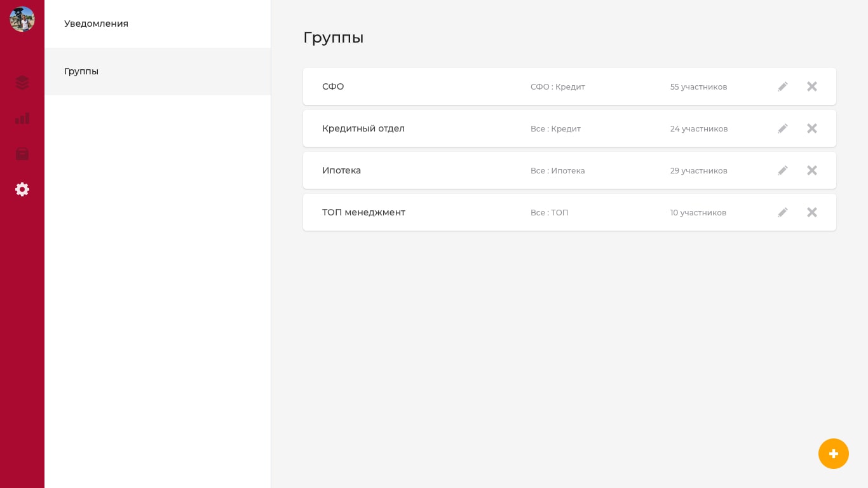Open the archive box sidebar icon
The image size is (868, 488).
[x=22, y=154]
